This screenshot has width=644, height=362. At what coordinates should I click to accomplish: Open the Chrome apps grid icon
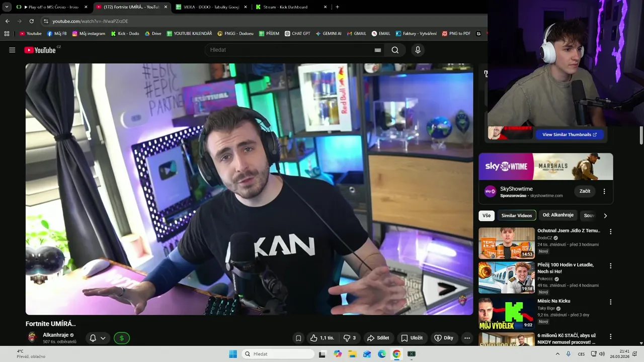pyautogui.click(x=7, y=34)
